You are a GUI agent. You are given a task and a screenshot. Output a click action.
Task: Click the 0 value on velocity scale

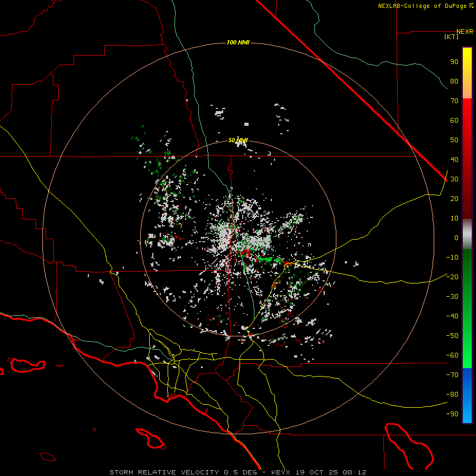(x=456, y=238)
